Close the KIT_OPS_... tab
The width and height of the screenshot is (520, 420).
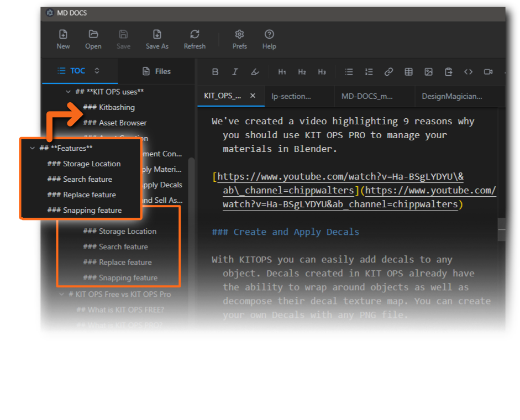pos(253,96)
